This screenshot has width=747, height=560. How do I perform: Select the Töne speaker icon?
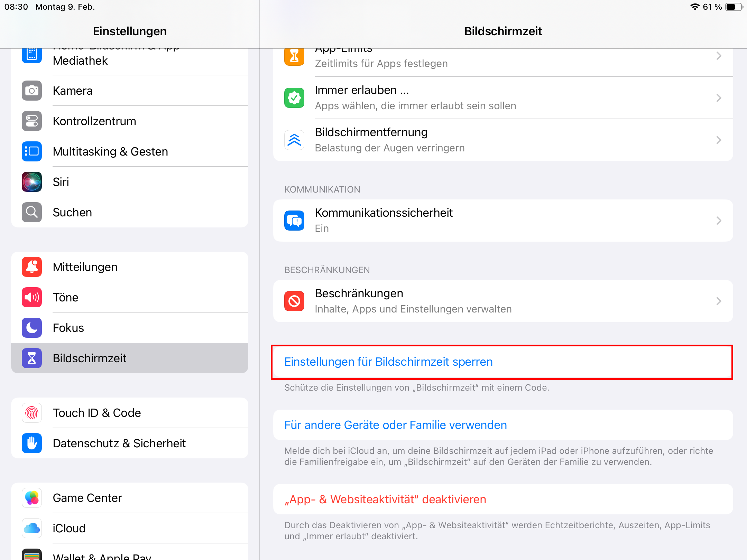point(31,297)
